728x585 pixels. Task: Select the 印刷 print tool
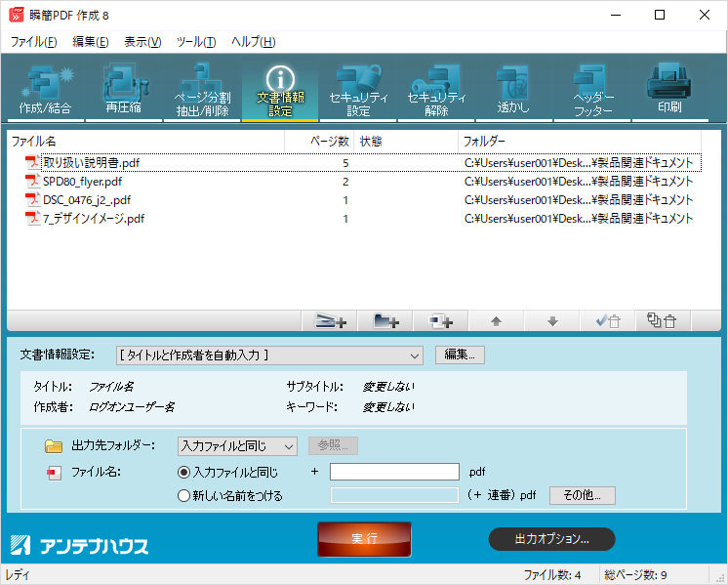669,89
